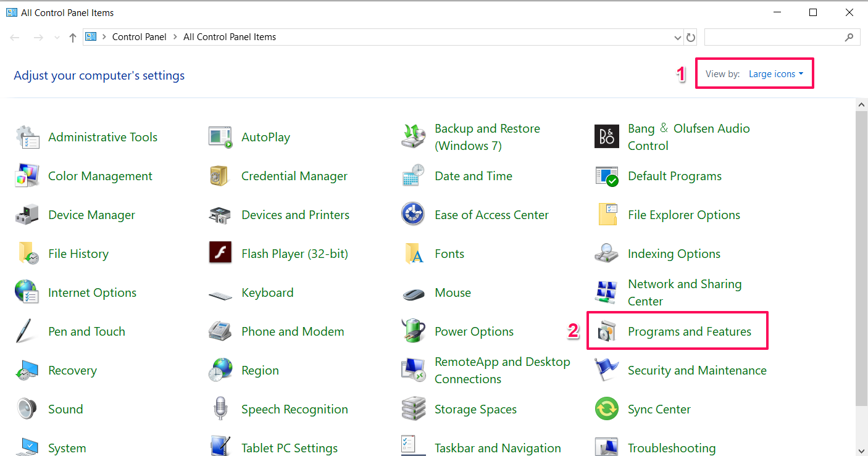Viewport: 868px width, 456px height.
Task: Click the Refresh button in address bar
Action: [x=691, y=38]
